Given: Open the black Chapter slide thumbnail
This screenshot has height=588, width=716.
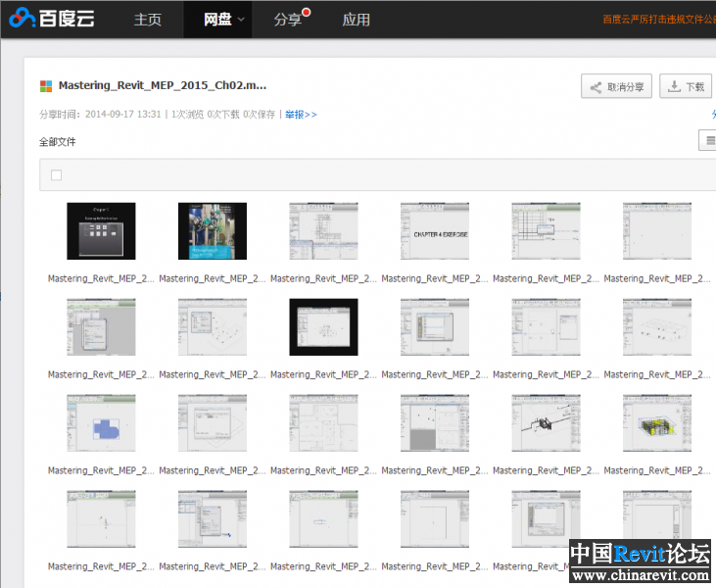Looking at the screenshot, I should (x=101, y=231).
